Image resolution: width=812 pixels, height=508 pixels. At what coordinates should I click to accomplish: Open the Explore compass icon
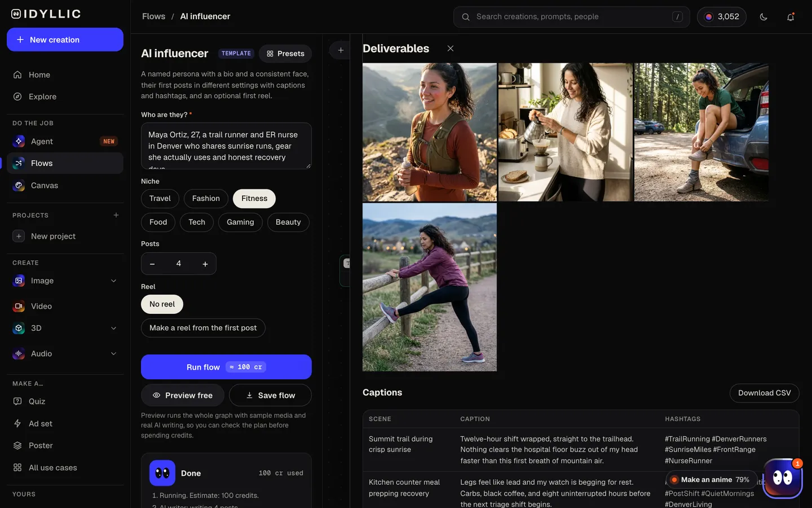pos(17,97)
